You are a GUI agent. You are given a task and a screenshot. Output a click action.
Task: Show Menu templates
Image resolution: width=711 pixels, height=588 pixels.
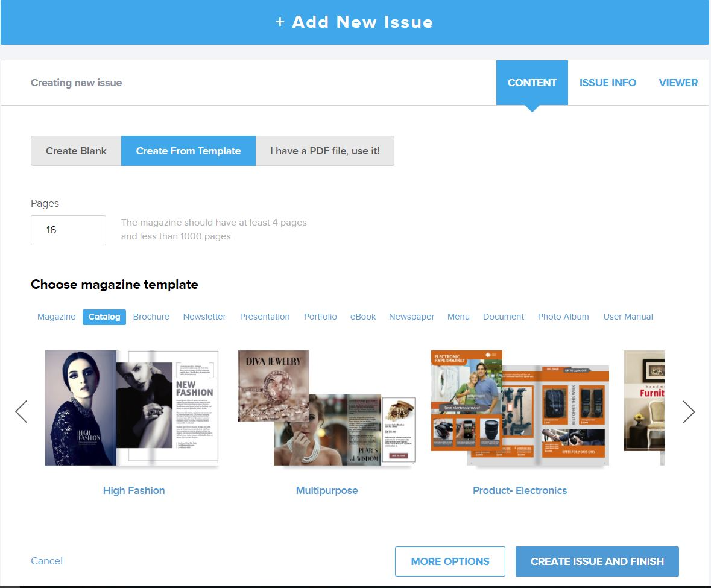(x=458, y=317)
